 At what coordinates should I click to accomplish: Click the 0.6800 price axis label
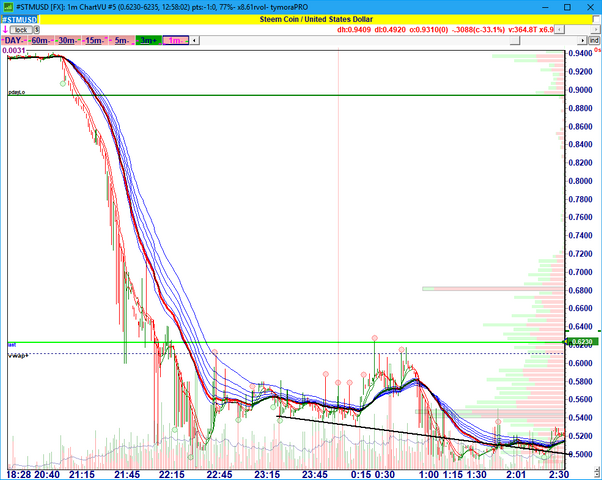[x=580, y=290]
